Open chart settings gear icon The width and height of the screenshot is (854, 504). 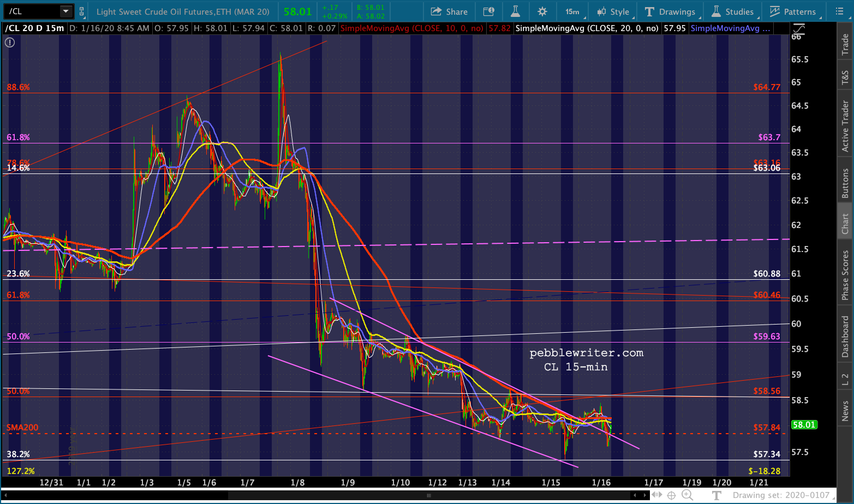[x=542, y=11]
